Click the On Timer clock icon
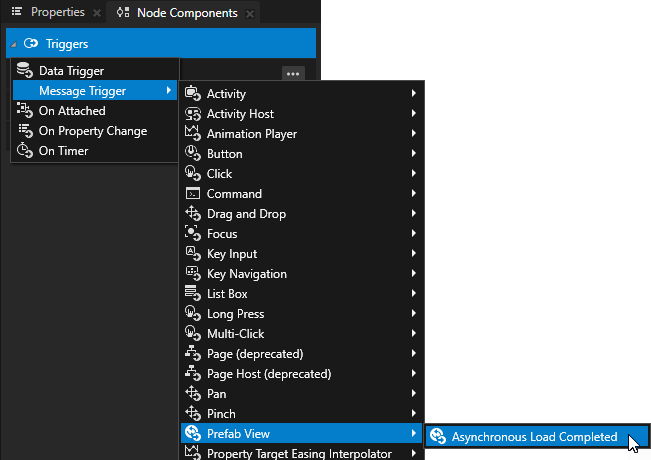This screenshot has width=651, height=460. (25, 151)
